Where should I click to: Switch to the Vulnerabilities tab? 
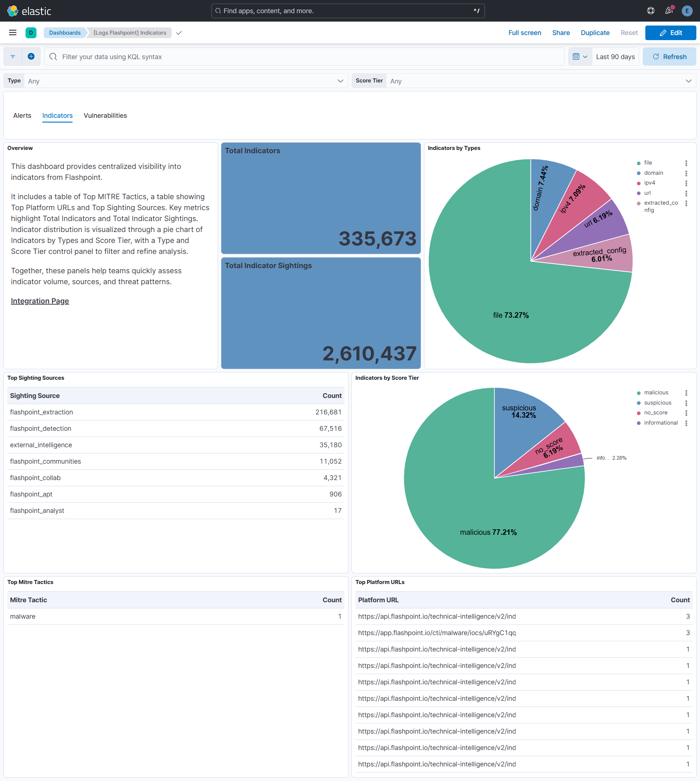click(105, 115)
